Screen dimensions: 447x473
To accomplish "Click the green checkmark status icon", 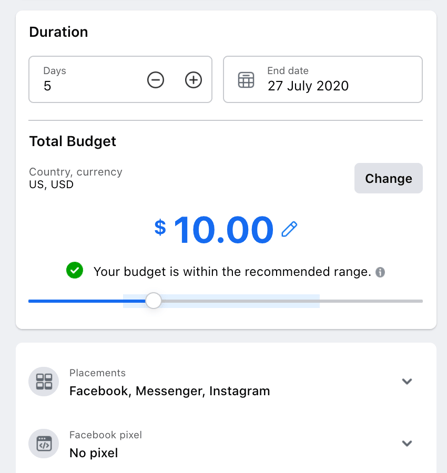I will 75,270.
